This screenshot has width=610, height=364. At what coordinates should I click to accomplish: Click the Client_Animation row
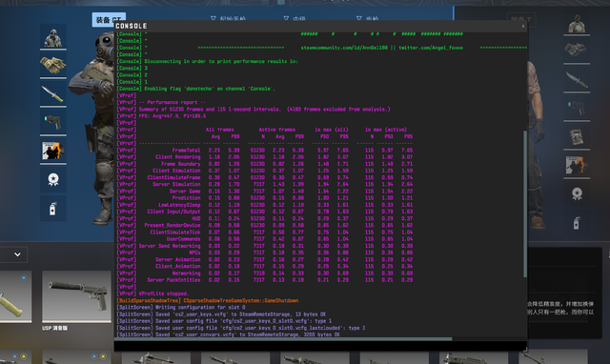[265, 267]
